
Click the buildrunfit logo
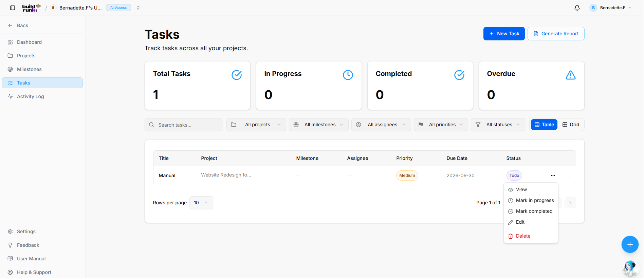(32, 8)
